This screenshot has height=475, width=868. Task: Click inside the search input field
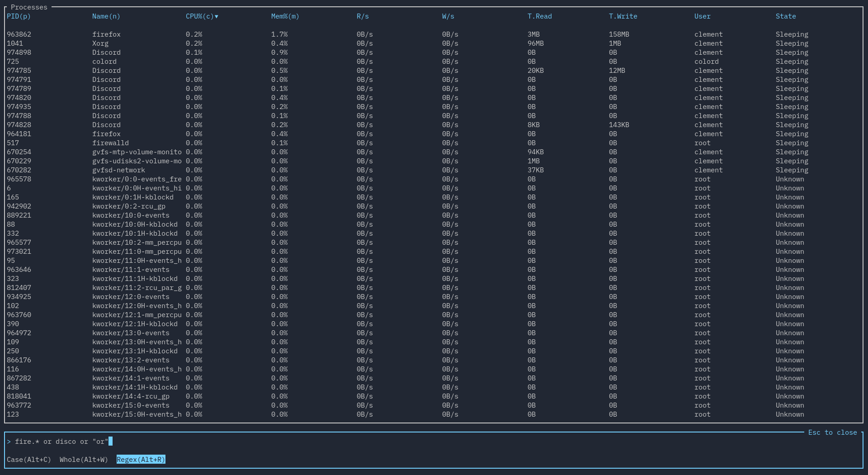click(59, 441)
